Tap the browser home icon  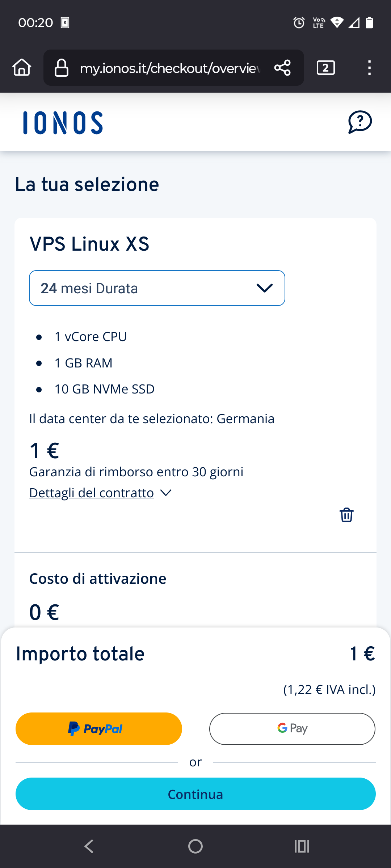point(22,68)
